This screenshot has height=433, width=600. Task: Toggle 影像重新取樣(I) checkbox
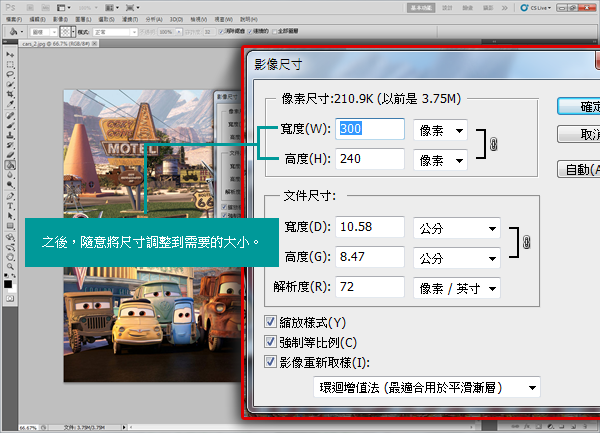[270, 361]
